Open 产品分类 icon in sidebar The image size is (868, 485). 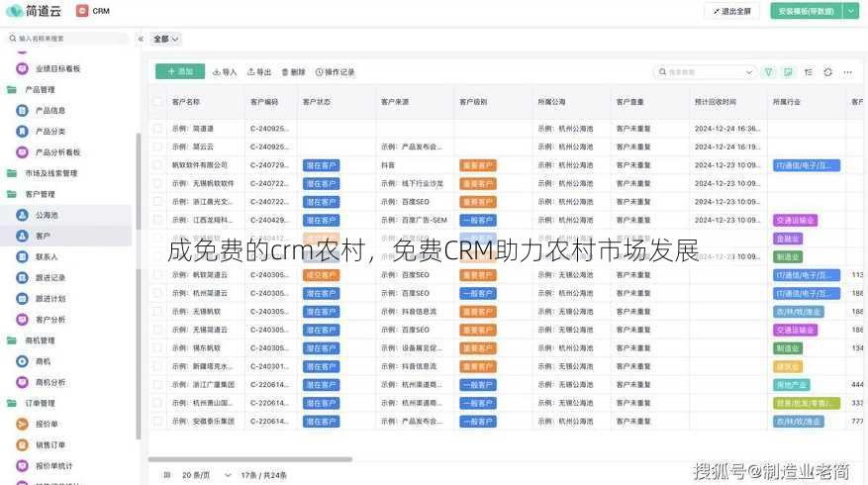22,132
